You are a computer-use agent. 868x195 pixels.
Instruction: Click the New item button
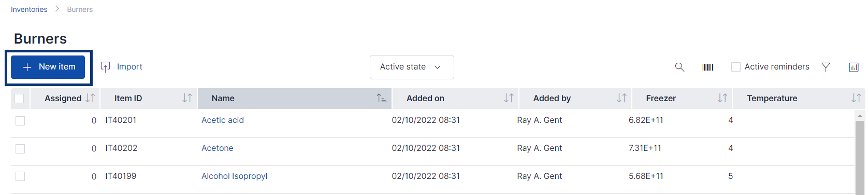(48, 67)
